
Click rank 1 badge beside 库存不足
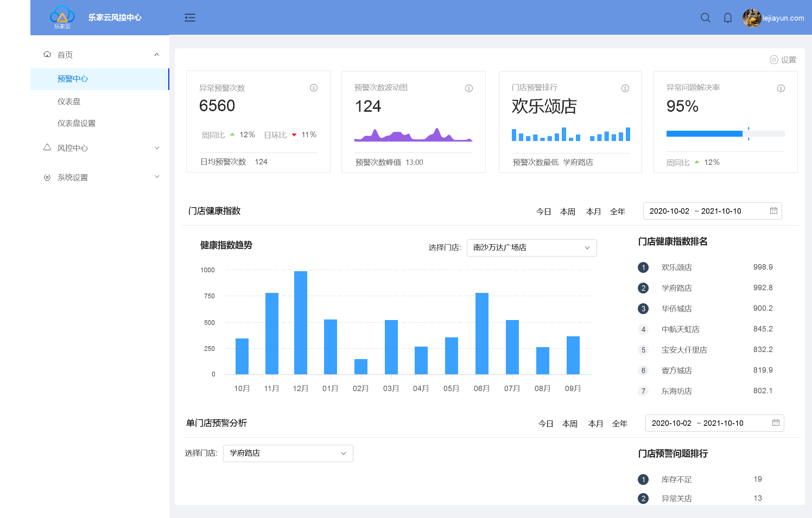click(643, 479)
